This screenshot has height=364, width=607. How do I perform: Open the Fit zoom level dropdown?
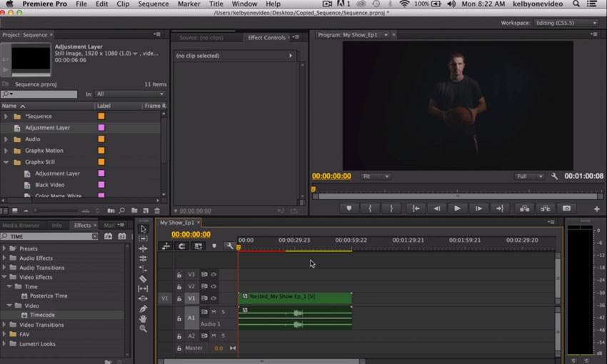(375, 176)
